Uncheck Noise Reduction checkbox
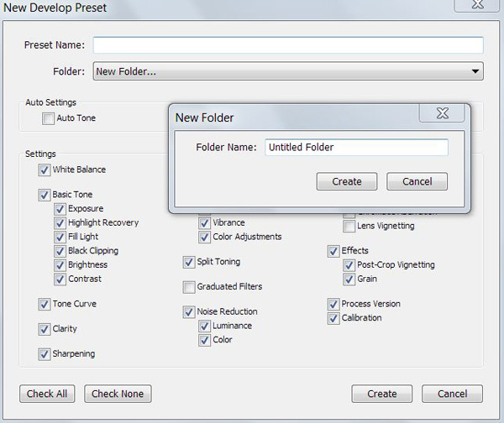Screen dimensions: 504x423 point(189,312)
